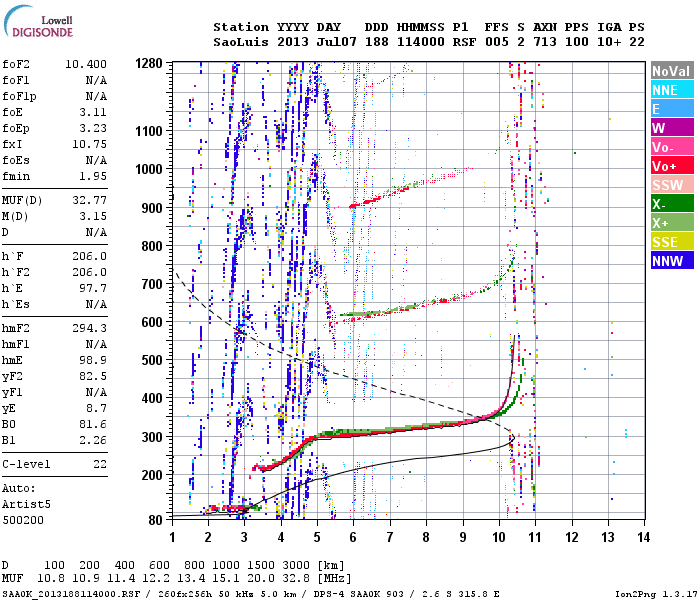
Task: Click the hmF2 value 294.3
Action: [x=90, y=328]
